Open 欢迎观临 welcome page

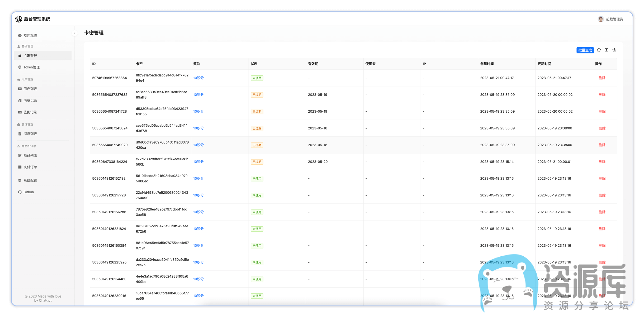click(x=30, y=35)
